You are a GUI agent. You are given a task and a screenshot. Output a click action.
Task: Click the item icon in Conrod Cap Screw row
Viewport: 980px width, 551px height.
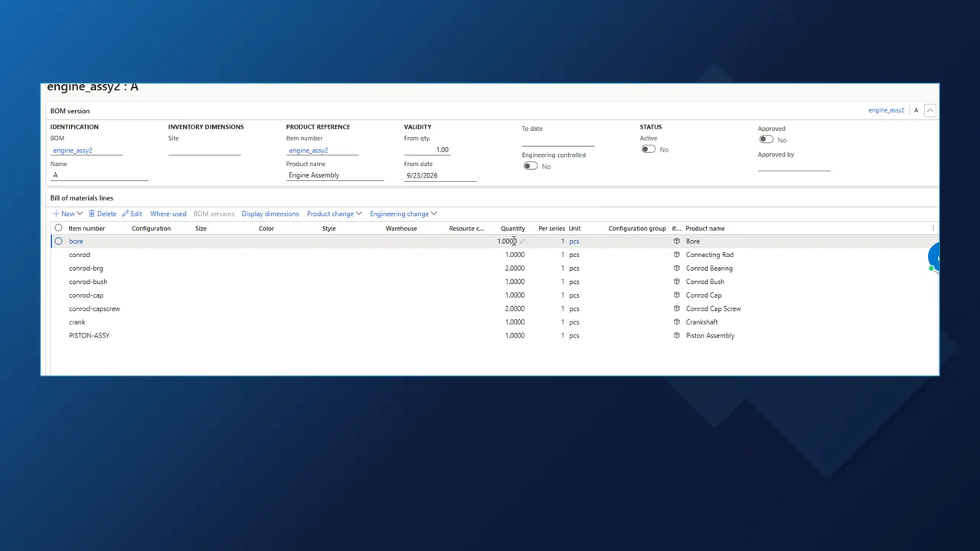[676, 308]
